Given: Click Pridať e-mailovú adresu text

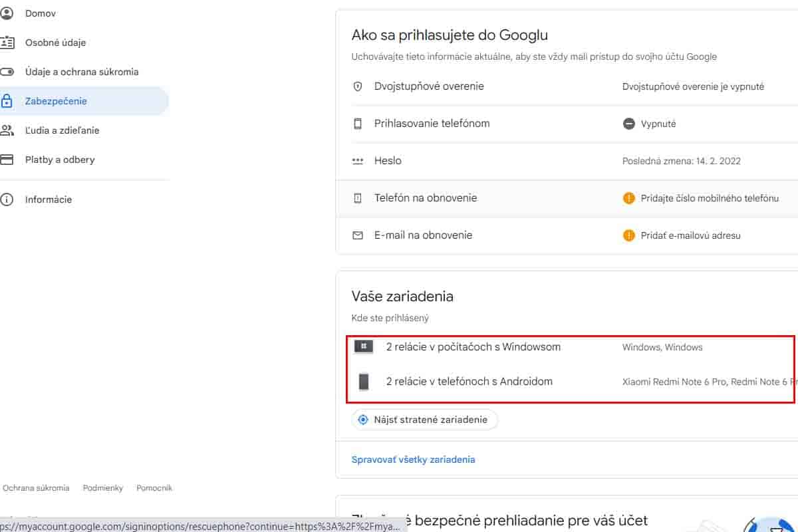Looking at the screenshot, I should (690, 235).
